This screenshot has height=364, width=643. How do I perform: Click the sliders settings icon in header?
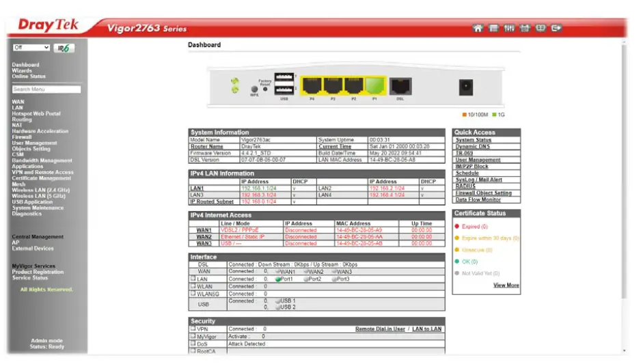pyautogui.click(x=509, y=28)
